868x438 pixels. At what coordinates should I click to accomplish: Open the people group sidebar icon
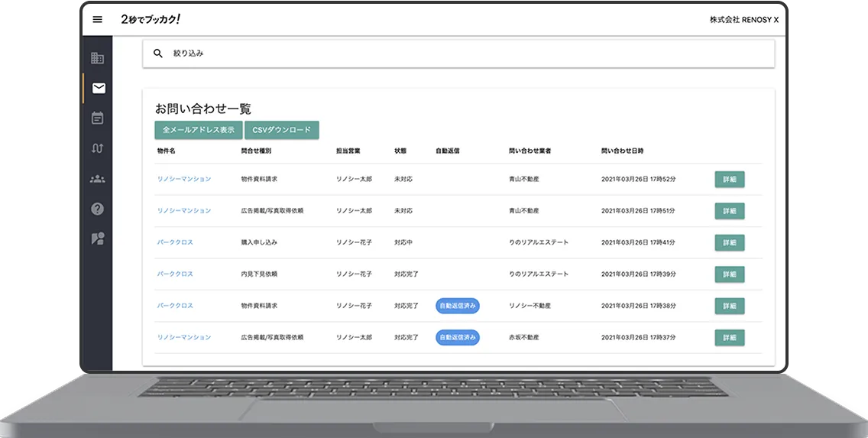(98, 179)
